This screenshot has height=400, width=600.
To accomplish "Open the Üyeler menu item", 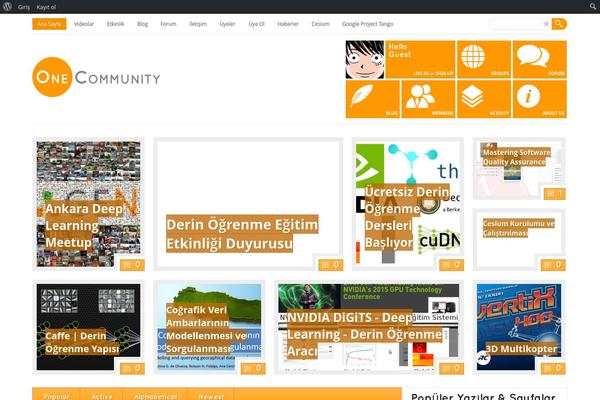I will pyautogui.click(x=227, y=24).
